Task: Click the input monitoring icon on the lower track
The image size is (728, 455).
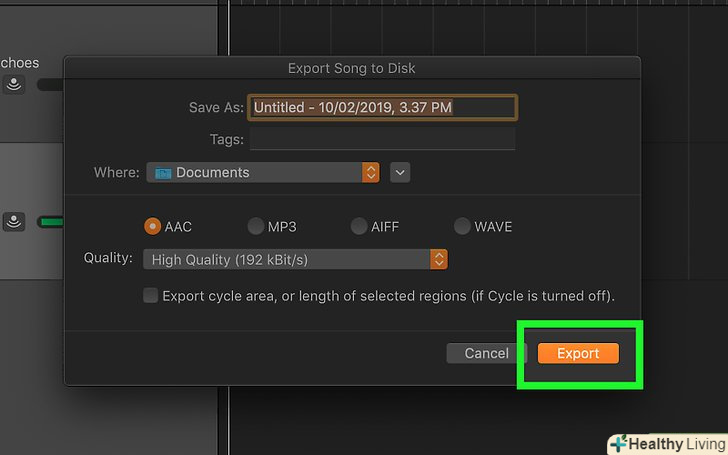Action: 14,222
